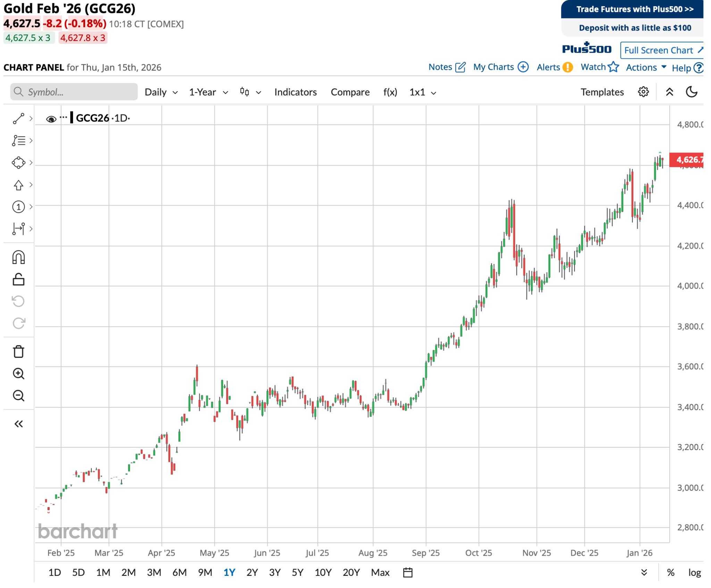Select the 6M time range tab
711x588 pixels.
(179, 572)
